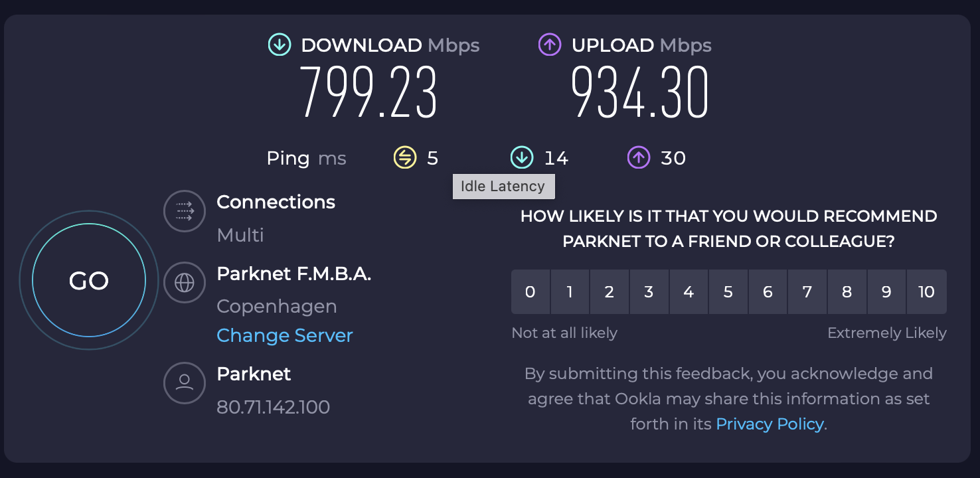Select rating 10 on recommendation scale
Screen dimensions: 980x478
[x=926, y=292]
